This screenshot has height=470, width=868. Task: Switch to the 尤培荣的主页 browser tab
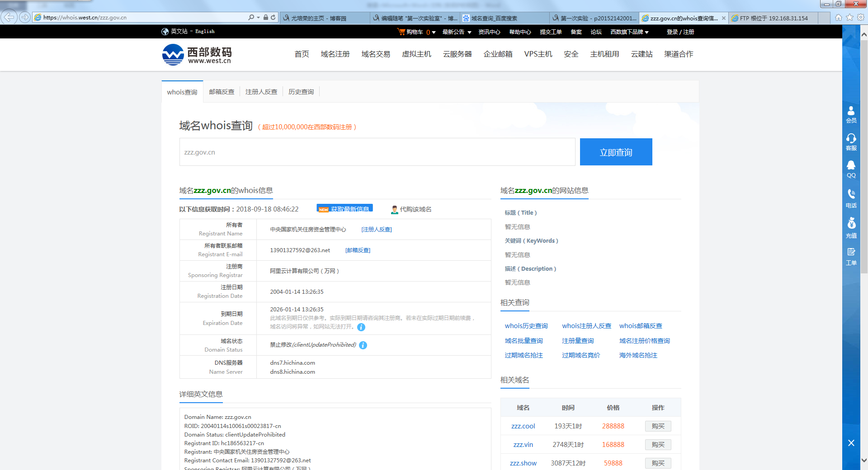(325, 18)
